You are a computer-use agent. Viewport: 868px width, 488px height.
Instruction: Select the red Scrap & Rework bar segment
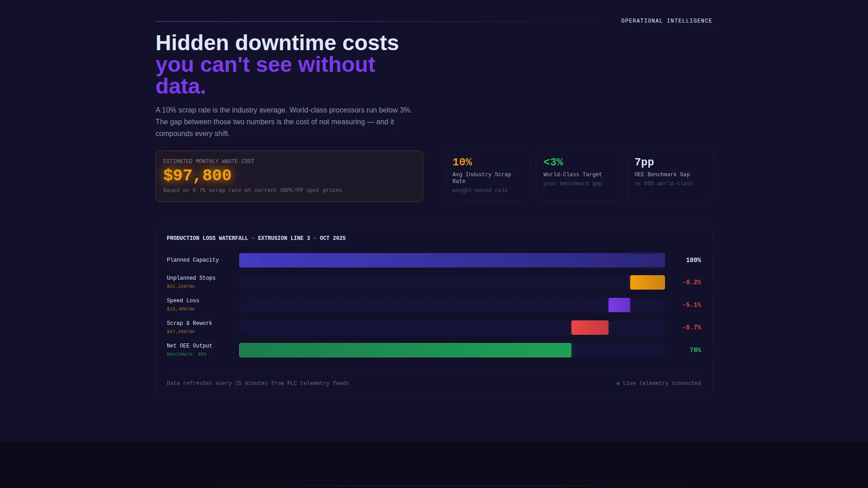coord(590,328)
